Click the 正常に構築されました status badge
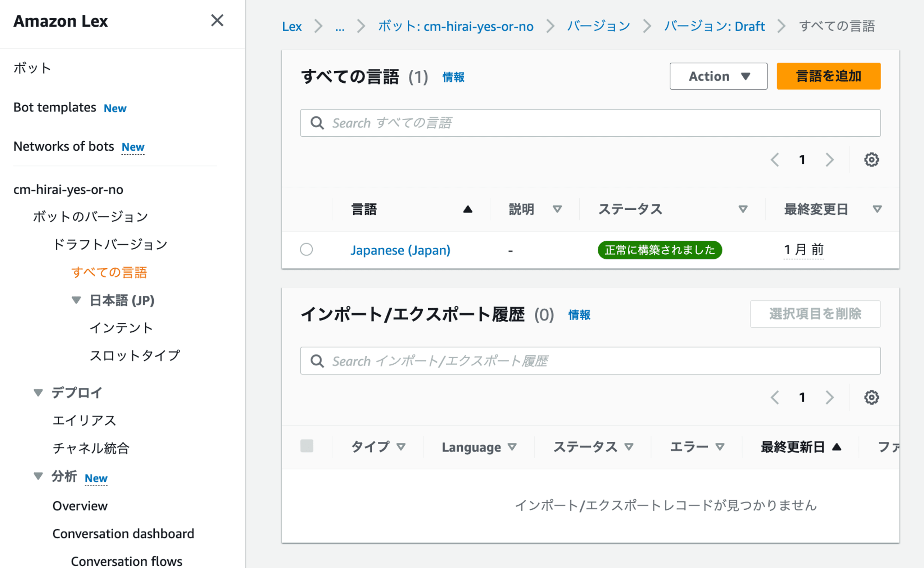This screenshot has height=568, width=924. pyautogui.click(x=660, y=250)
